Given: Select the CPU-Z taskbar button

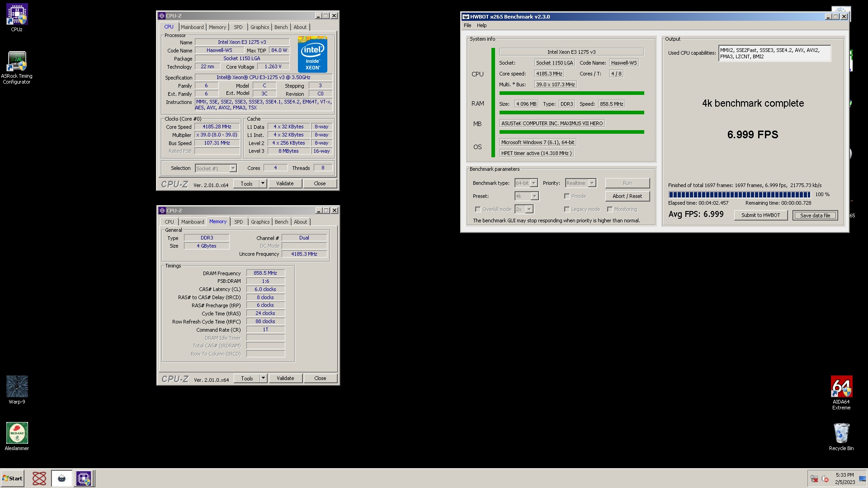Looking at the screenshot, I should coord(84,478).
